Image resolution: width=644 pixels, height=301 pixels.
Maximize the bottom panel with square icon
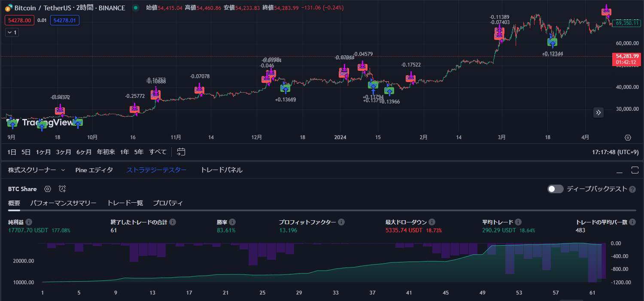[x=635, y=170]
